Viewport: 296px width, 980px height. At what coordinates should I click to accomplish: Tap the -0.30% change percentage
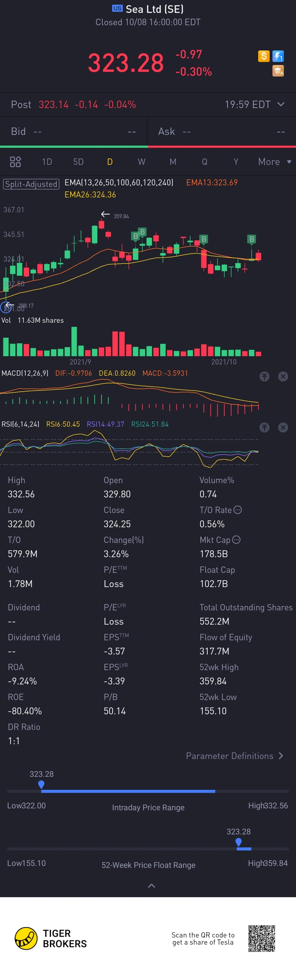click(194, 72)
